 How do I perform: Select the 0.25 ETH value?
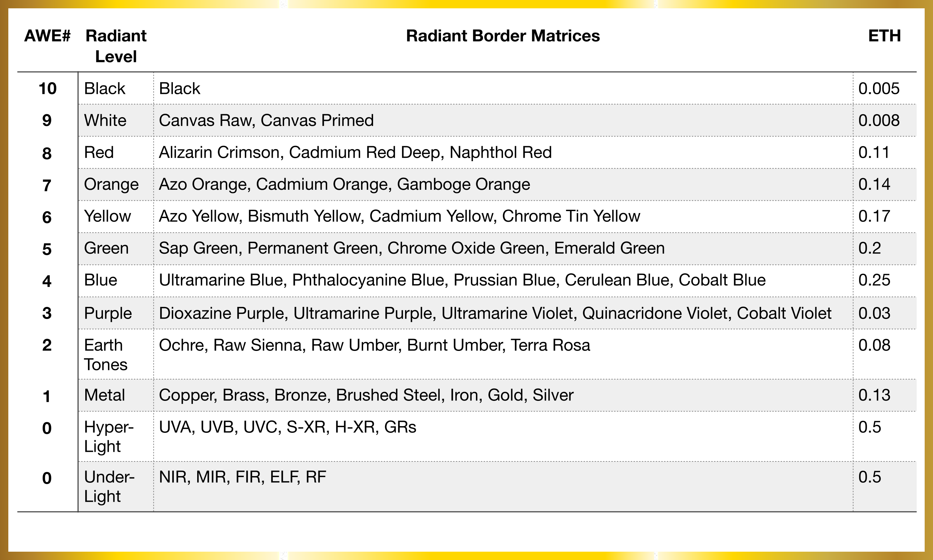pos(874,280)
